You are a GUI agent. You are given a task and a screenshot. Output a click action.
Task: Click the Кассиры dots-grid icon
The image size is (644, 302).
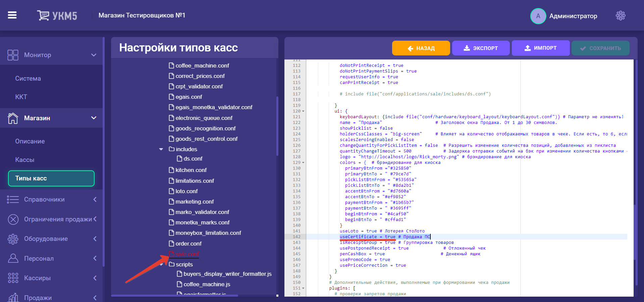(13, 278)
